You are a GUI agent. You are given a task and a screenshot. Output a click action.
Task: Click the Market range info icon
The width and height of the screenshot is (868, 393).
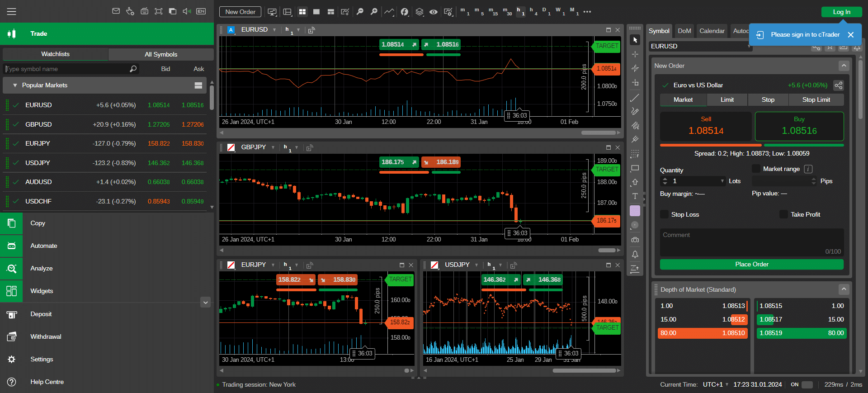tap(808, 169)
